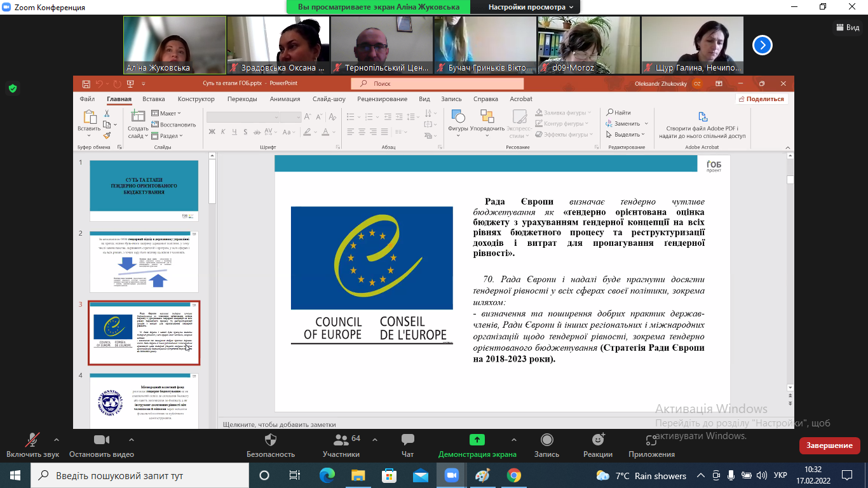Image resolution: width=868 pixels, height=488 pixels.
Task: Click the Cut scissors icon
Action: [107, 113]
